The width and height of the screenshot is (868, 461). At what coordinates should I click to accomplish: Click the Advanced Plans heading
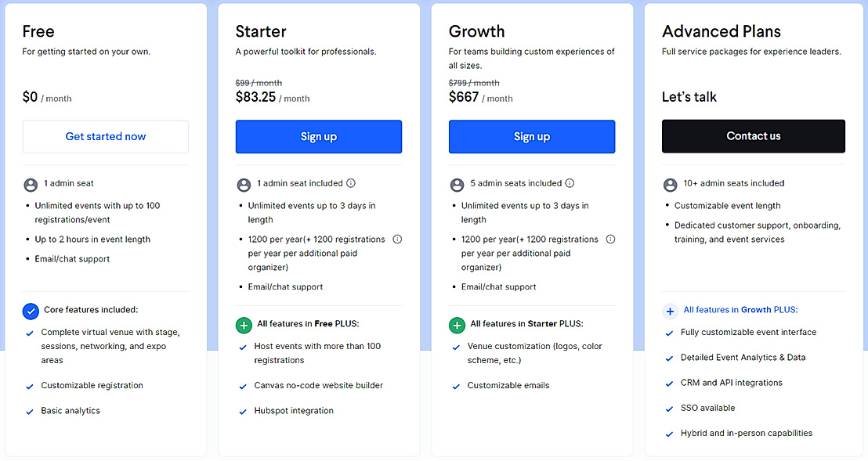pyautogui.click(x=721, y=32)
